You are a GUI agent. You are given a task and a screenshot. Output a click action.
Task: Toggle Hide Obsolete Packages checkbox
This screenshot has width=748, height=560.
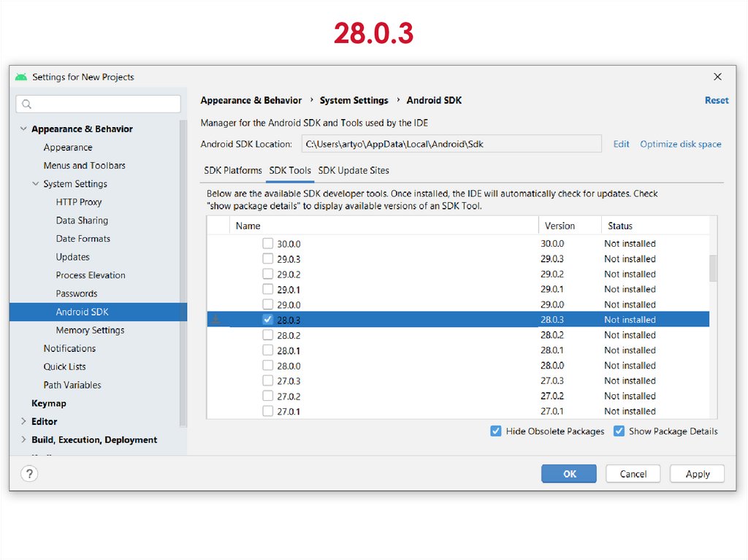point(496,431)
